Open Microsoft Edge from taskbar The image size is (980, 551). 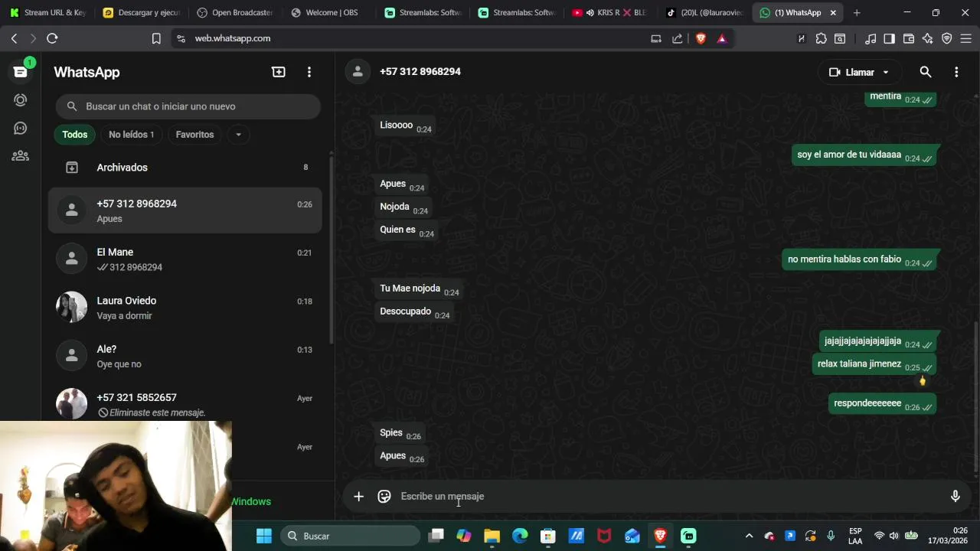pos(520,536)
